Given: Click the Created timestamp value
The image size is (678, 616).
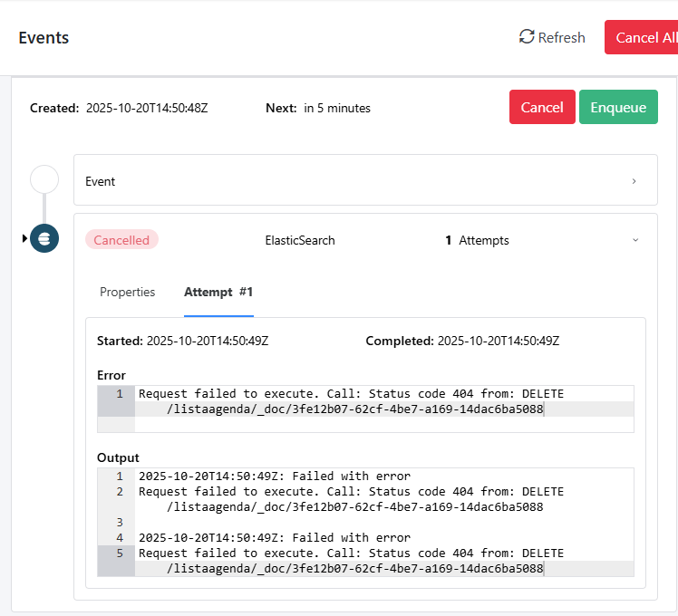Looking at the screenshot, I should (x=147, y=108).
